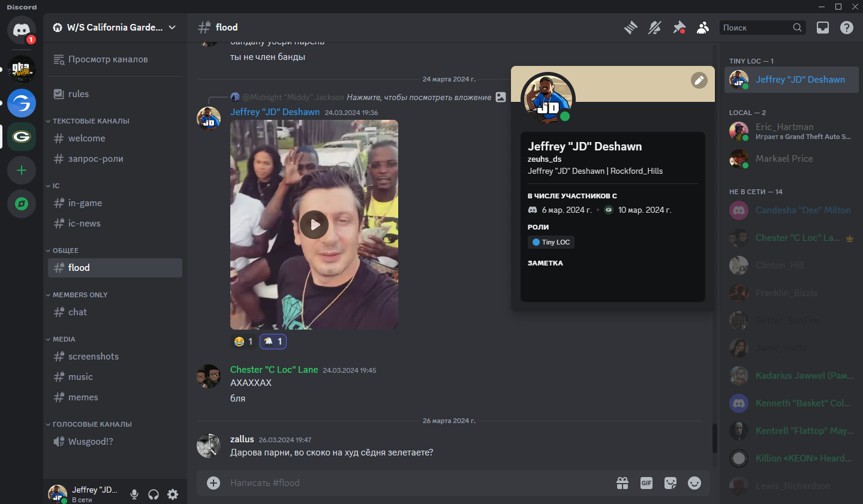Open the GIF picker
Viewport: 863px width, 504px height.
point(647,483)
